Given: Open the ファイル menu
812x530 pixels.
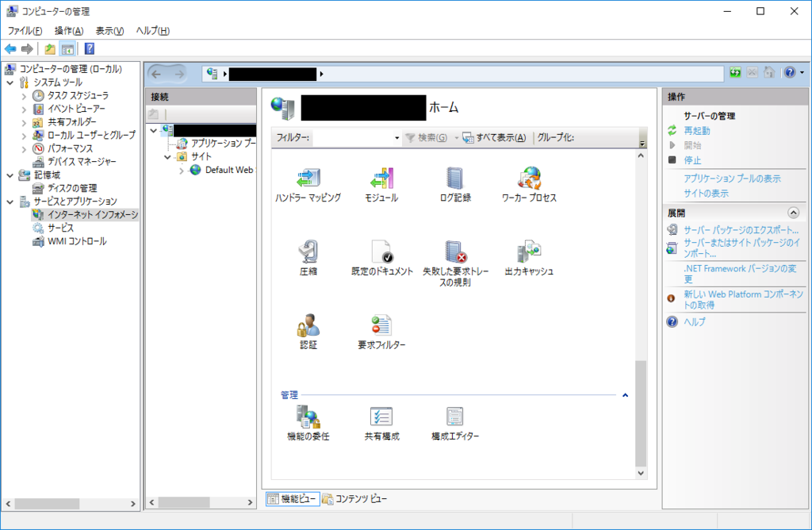Looking at the screenshot, I should point(25,31).
